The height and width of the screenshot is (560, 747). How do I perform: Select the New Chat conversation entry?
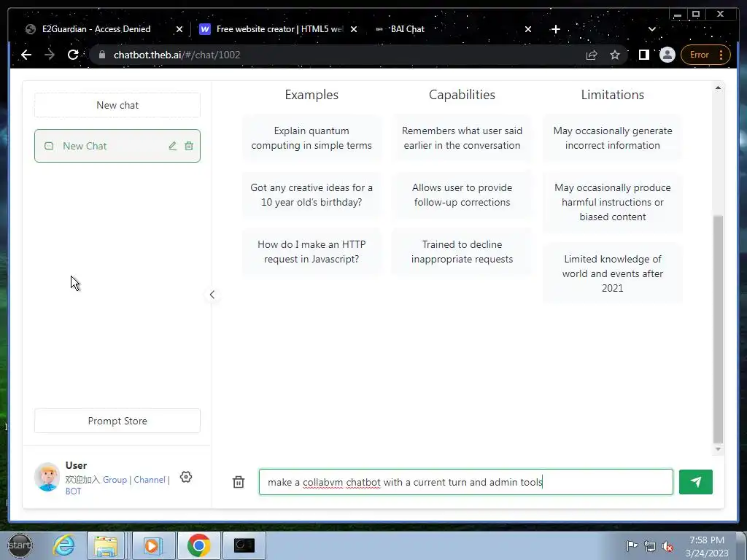point(117,146)
